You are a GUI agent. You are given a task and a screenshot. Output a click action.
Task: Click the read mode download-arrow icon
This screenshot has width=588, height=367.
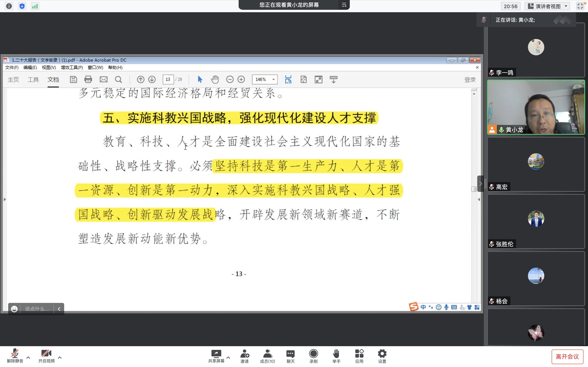point(333,79)
